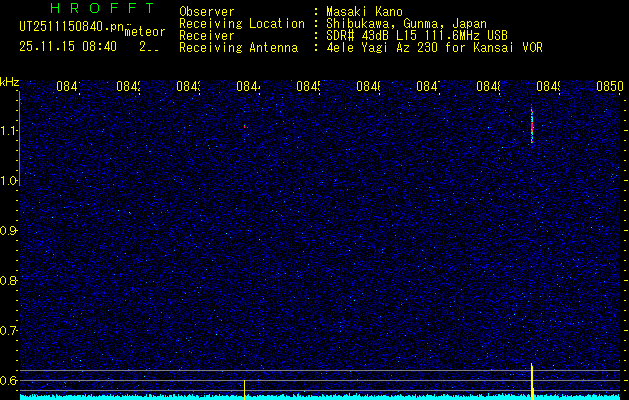Click the HROFFT title text
This screenshot has height=400, width=629.
point(102,8)
